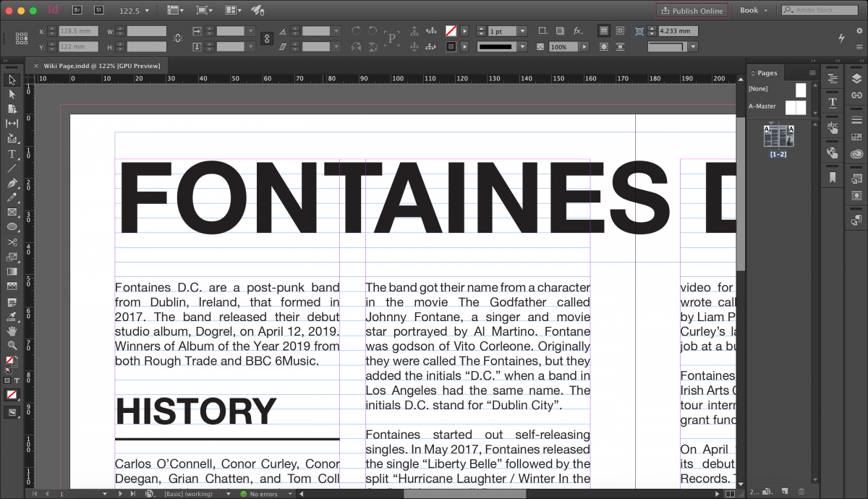Open stroke weight 1 pt dropdown
The width and height of the screenshot is (868, 499).
[x=523, y=32]
